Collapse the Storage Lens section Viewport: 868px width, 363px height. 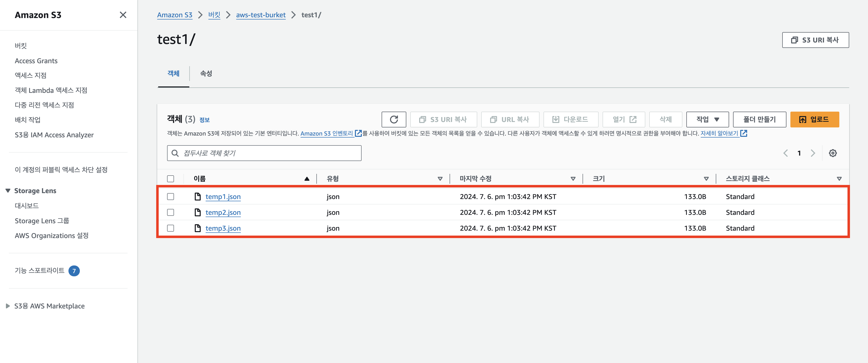(8, 191)
